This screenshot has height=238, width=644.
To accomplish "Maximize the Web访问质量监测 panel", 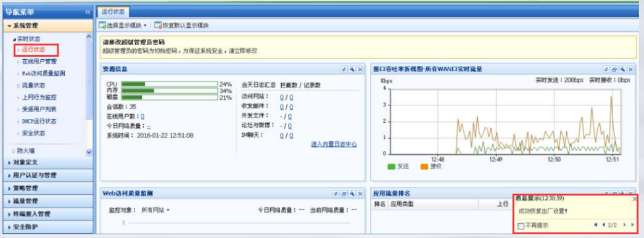I will 344,193.
